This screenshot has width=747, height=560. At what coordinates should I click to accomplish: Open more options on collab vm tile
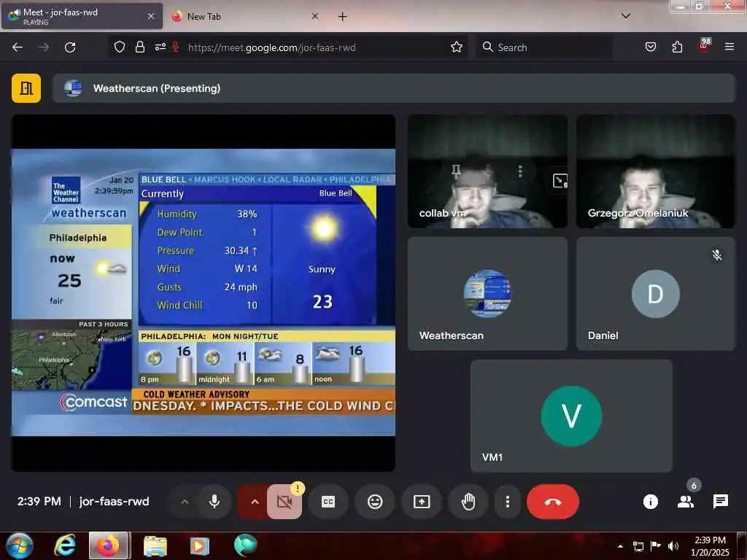520,171
